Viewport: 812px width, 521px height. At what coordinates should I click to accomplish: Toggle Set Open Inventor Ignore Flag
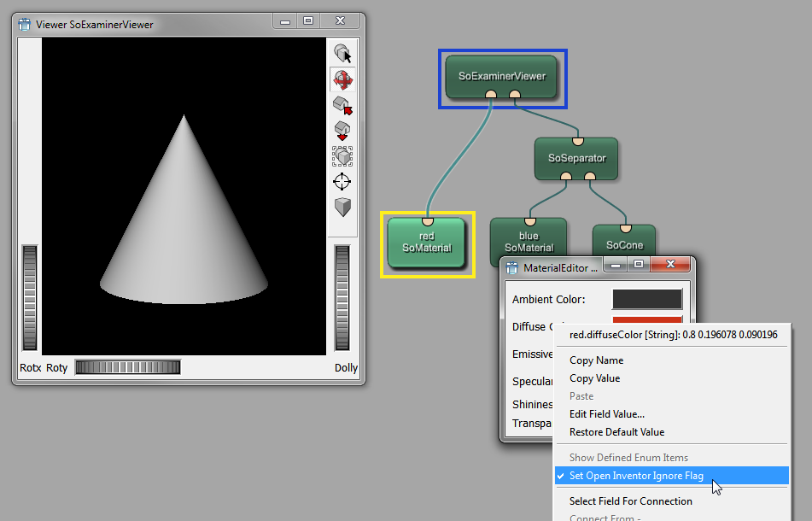tap(636, 476)
